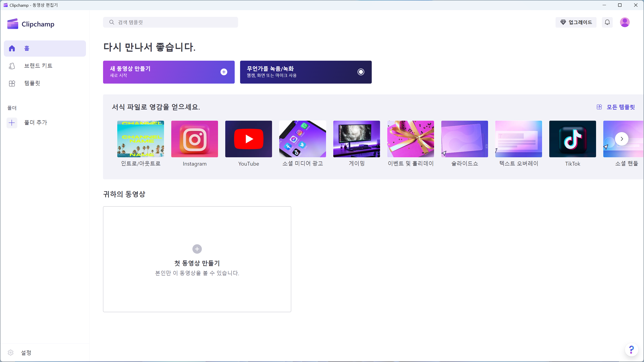
Task: Click gray plus icon above 첫 동영상 만들기
Action: click(197, 249)
